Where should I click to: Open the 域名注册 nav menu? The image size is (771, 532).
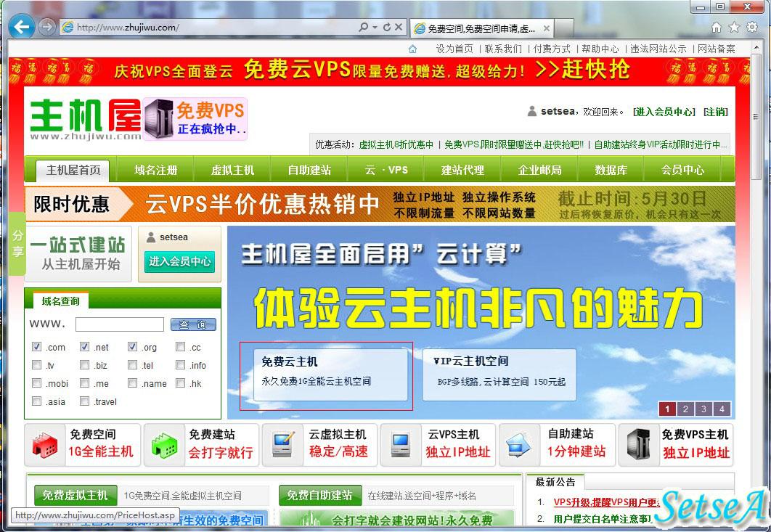click(156, 170)
